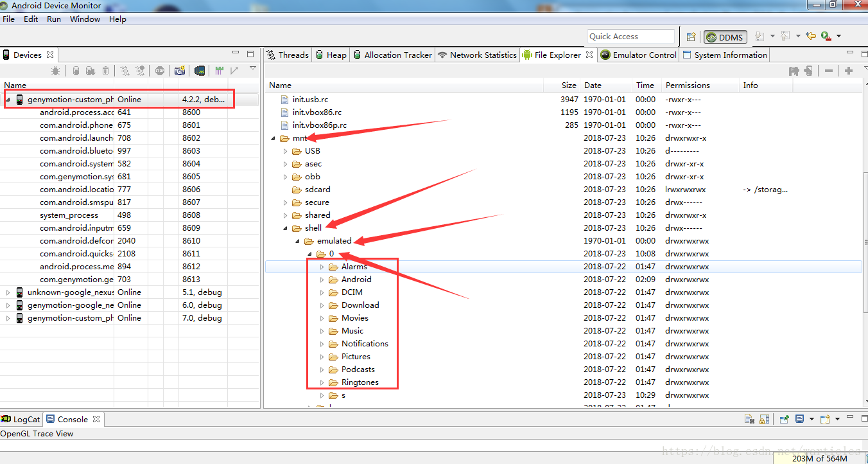Take a device screen capture with camera icon
Screen dimensions: 868x464
[x=180, y=71]
